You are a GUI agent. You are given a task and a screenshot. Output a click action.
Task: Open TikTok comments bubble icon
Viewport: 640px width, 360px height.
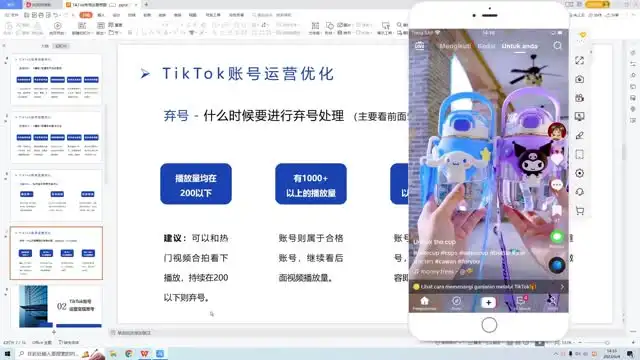tap(557, 185)
